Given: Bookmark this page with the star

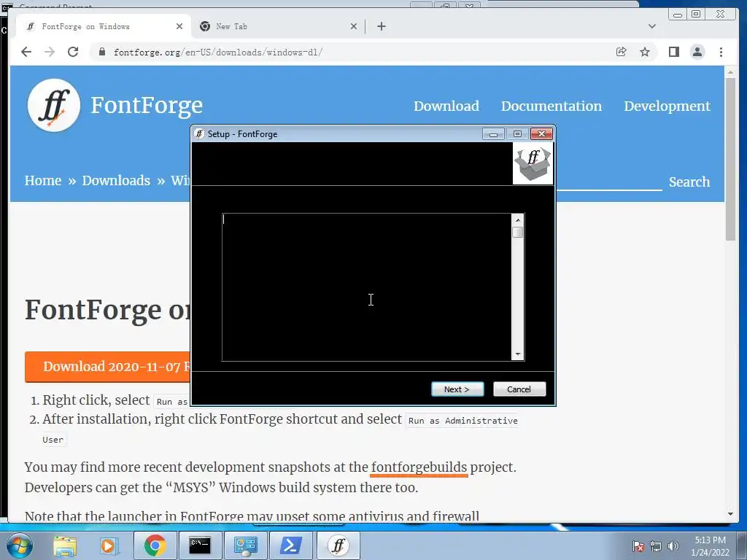Looking at the screenshot, I should click(x=645, y=52).
